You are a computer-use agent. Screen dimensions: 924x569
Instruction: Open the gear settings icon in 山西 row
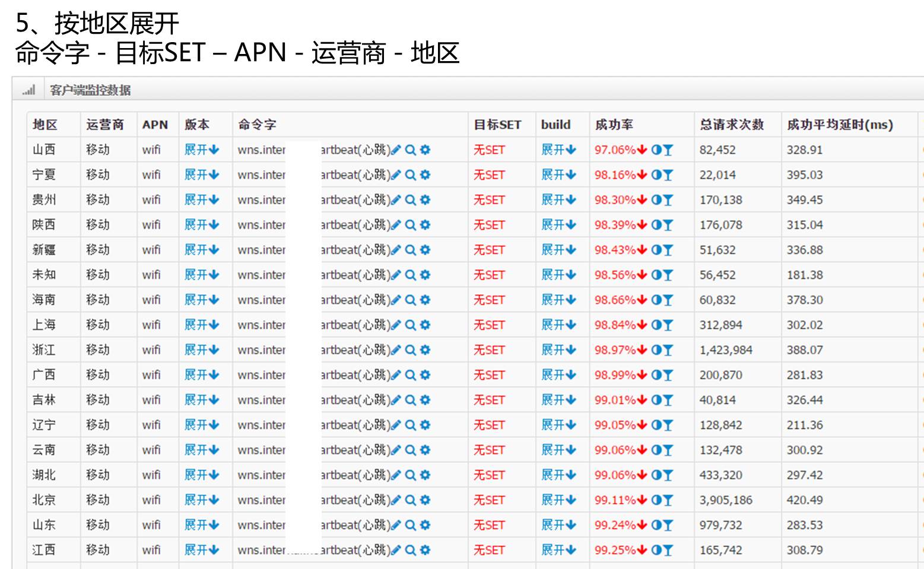(x=425, y=150)
